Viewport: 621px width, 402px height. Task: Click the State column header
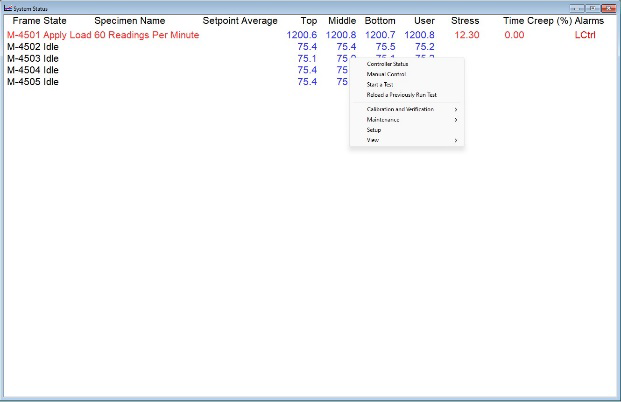(55, 21)
